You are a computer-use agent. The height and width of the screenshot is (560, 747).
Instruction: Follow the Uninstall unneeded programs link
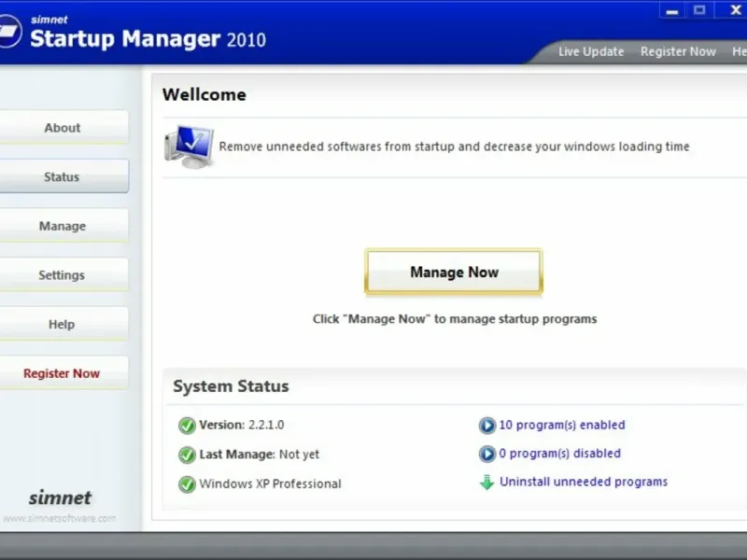584,482
